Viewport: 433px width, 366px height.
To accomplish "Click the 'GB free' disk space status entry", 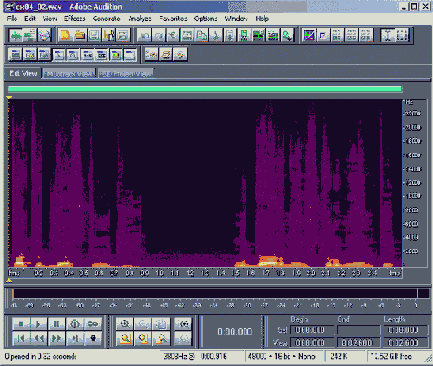I will point(393,357).
